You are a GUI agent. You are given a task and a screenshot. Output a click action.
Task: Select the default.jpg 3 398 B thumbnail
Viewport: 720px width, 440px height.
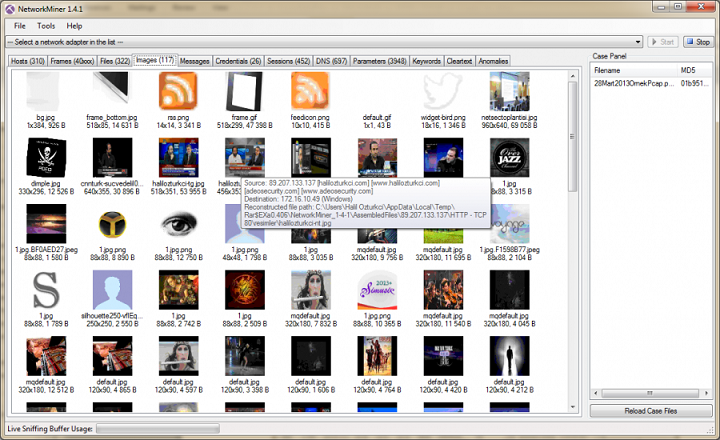coord(244,356)
